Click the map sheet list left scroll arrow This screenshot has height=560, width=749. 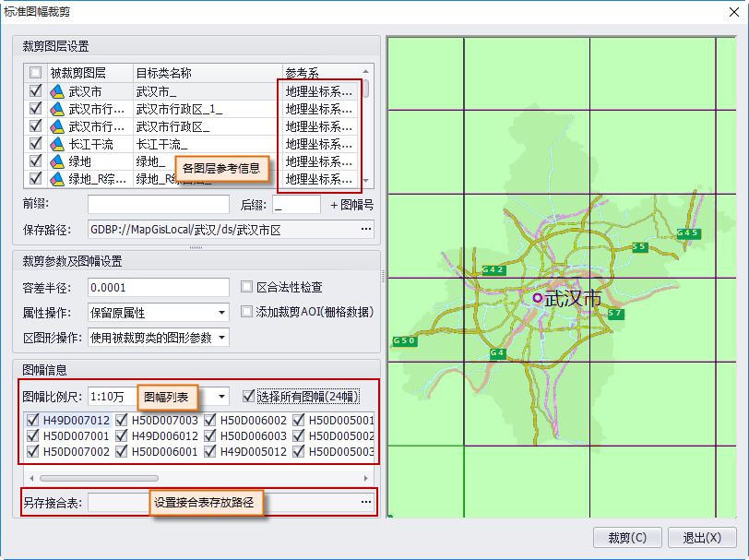point(31,478)
